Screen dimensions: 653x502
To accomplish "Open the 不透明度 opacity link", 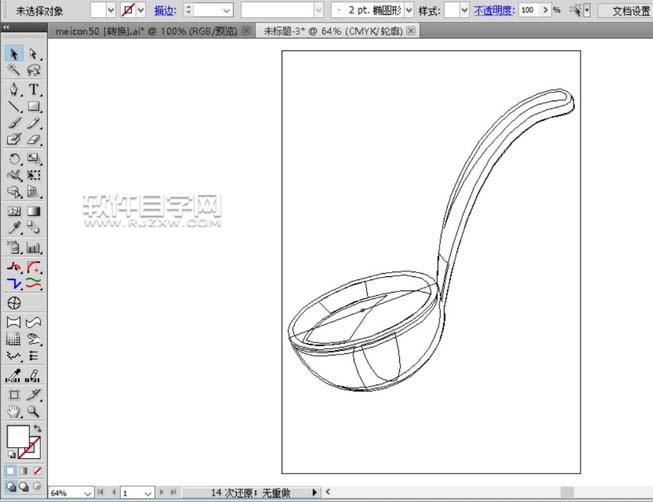I will [x=493, y=10].
